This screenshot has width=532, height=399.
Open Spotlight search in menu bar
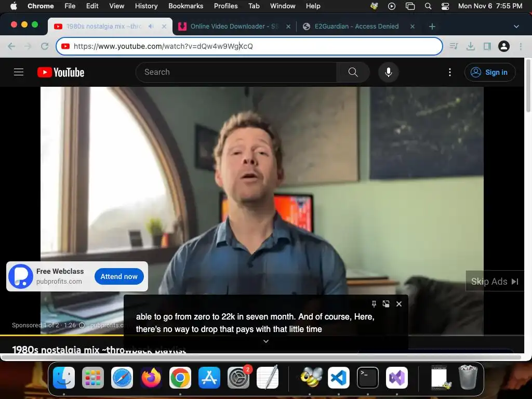[428, 6]
